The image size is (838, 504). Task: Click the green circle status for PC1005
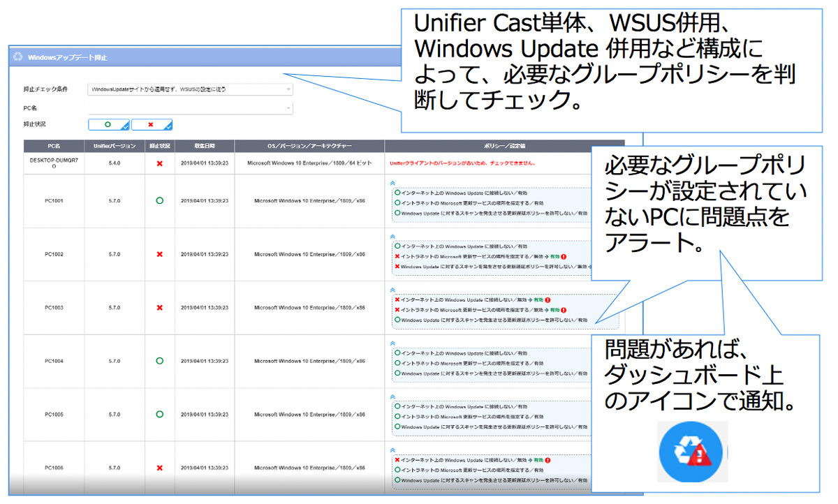click(159, 414)
